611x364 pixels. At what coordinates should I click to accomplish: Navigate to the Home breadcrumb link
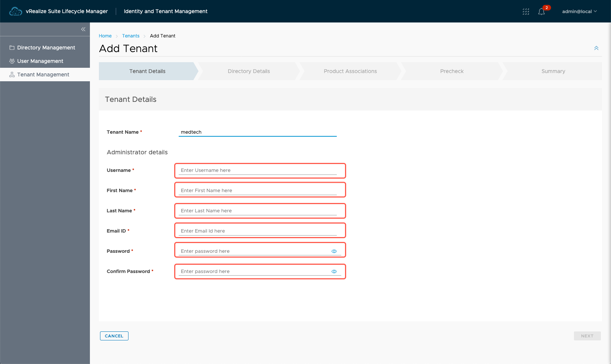point(105,36)
